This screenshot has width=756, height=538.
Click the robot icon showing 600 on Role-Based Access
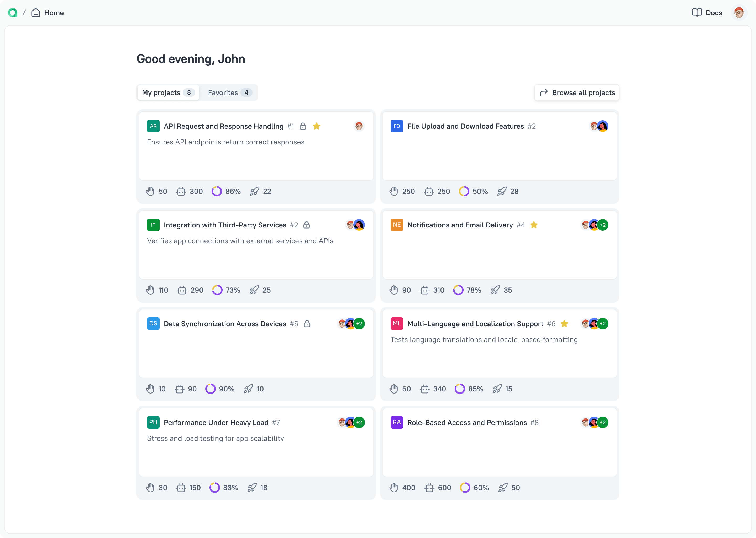click(429, 488)
